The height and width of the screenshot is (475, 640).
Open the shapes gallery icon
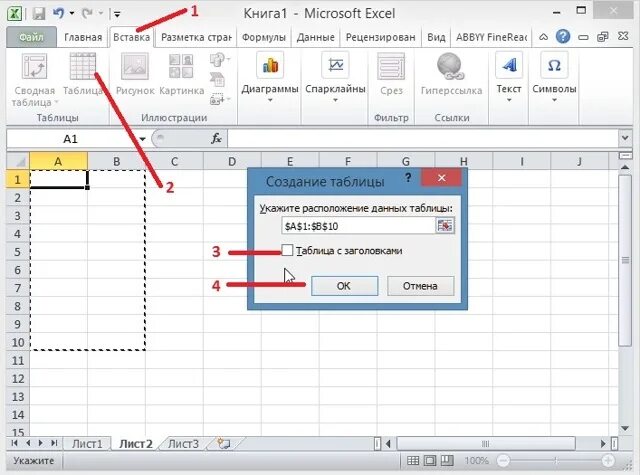(219, 60)
